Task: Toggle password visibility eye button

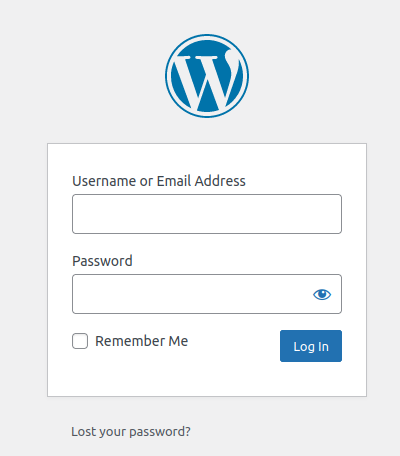Action: pos(322,294)
